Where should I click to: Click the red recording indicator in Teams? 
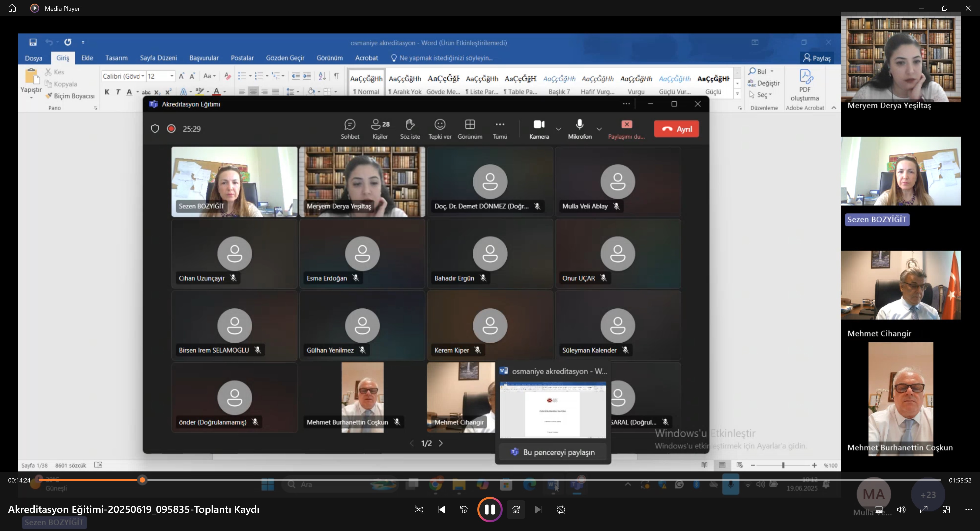click(171, 129)
